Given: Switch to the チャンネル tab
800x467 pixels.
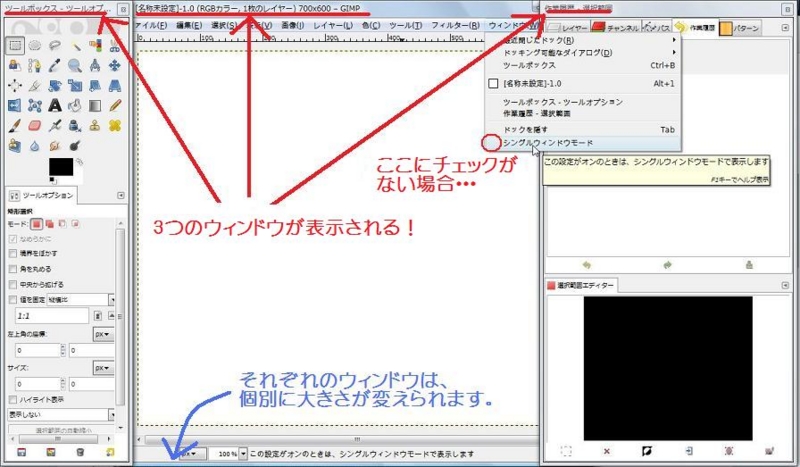Looking at the screenshot, I should tap(616, 28).
